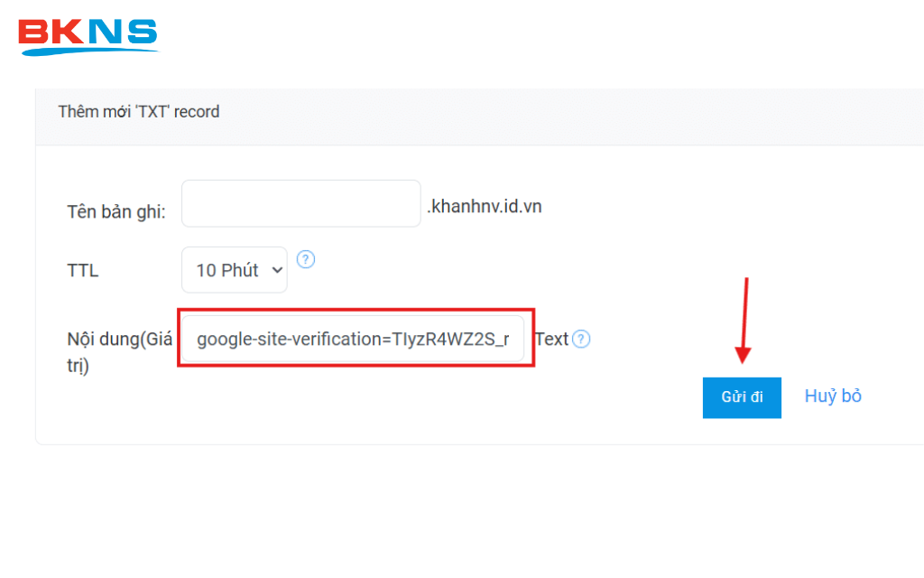Click the grey header bar of the form panel
The width and height of the screenshot is (924, 578).
click(541, 116)
